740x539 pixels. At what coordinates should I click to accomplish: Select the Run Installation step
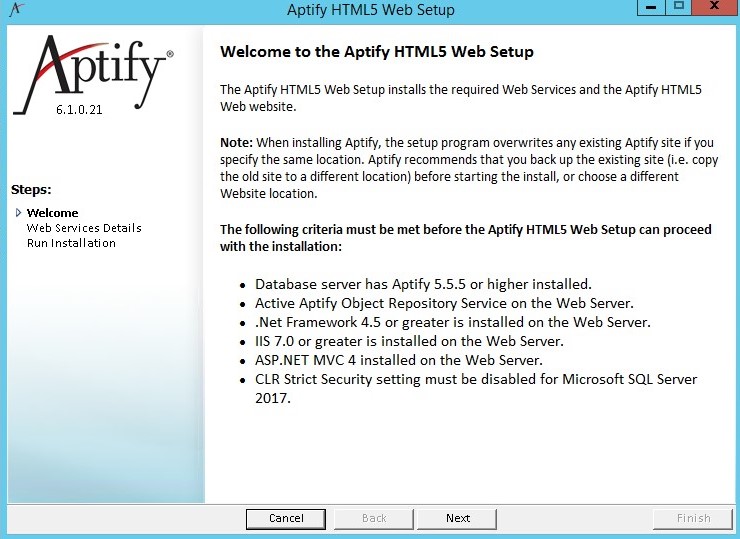tap(71, 243)
